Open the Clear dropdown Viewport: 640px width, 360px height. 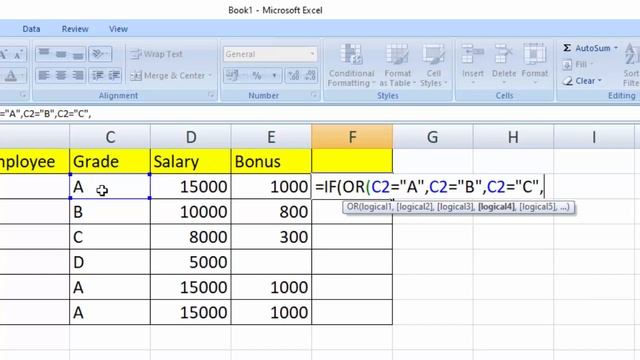(x=582, y=81)
